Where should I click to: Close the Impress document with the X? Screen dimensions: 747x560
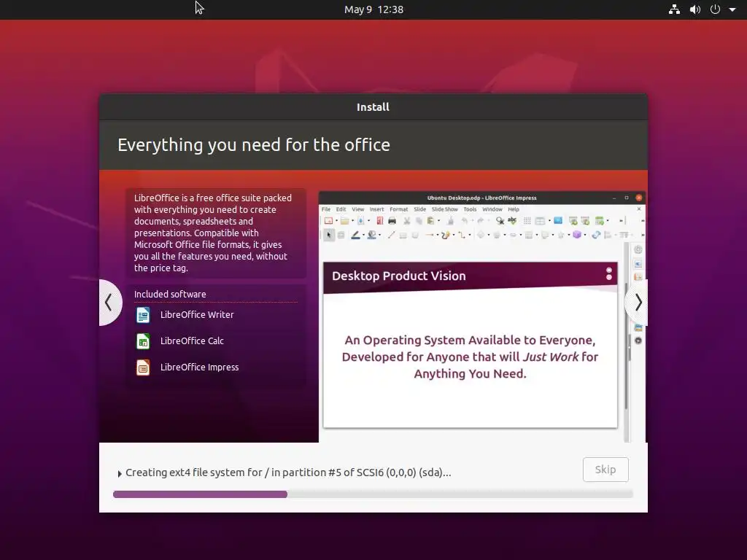pyautogui.click(x=639, y=209)
